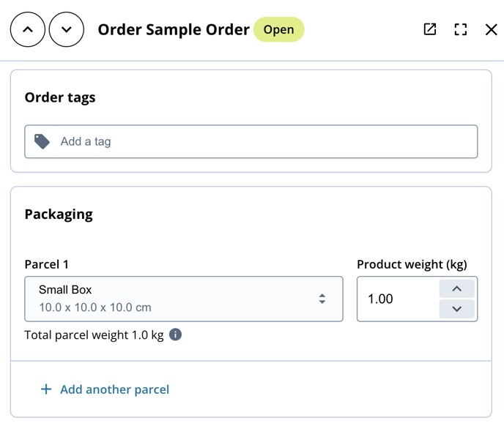Expand panel to fullscreen view

[x=460, y=29]
